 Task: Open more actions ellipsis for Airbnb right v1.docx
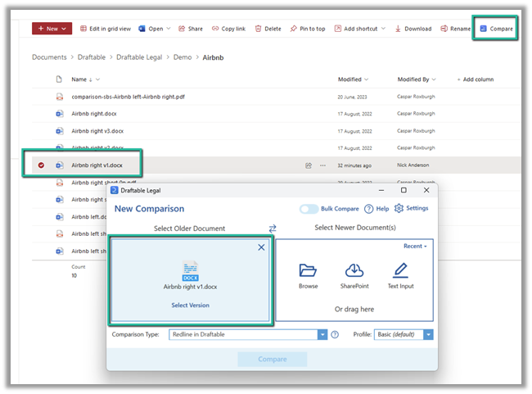point(322,165)
